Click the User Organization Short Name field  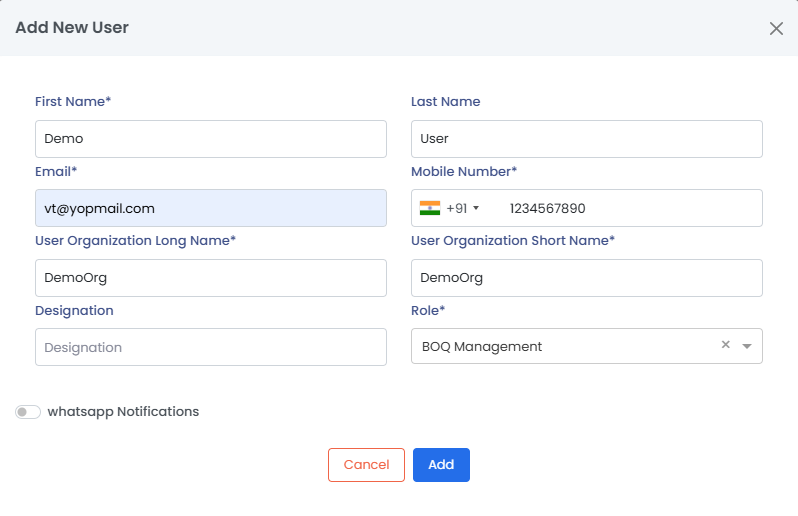pos(586,278)
